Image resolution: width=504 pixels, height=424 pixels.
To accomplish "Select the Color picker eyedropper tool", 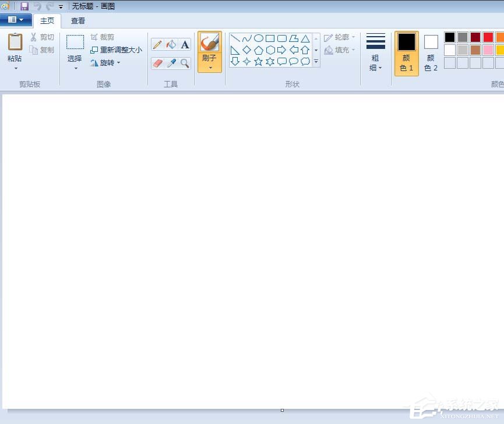I will [171, 63].
